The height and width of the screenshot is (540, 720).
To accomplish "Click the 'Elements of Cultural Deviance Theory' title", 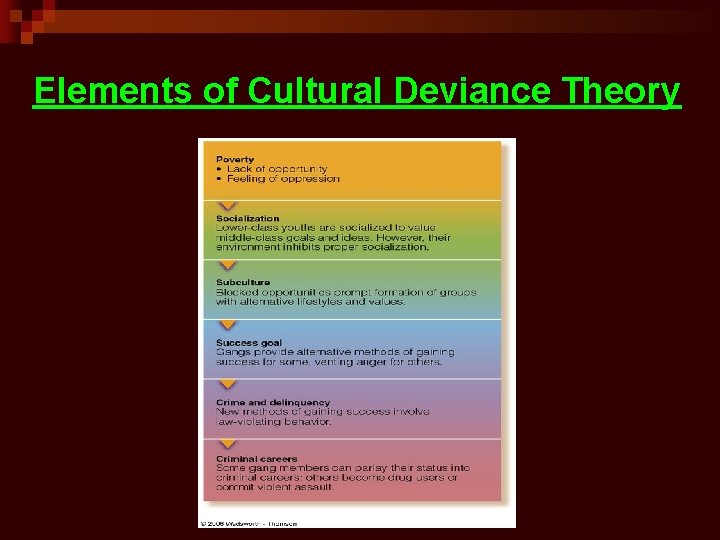I will click(357, 91).
